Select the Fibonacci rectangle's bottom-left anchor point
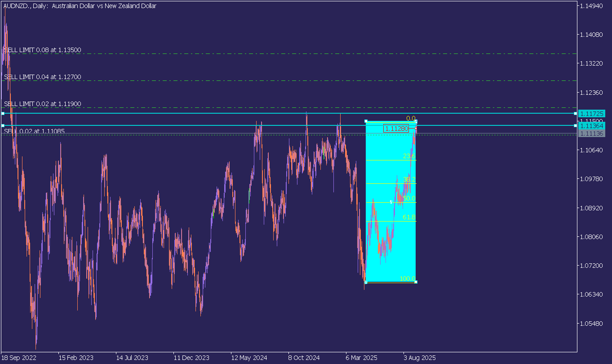 [x=366, y=282]
